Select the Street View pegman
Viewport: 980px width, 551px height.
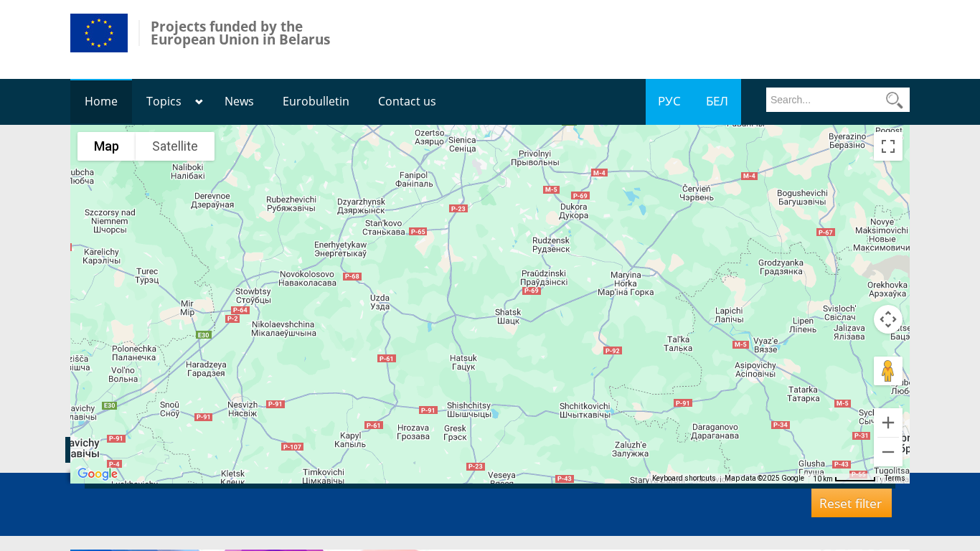(x=888, y=371)
